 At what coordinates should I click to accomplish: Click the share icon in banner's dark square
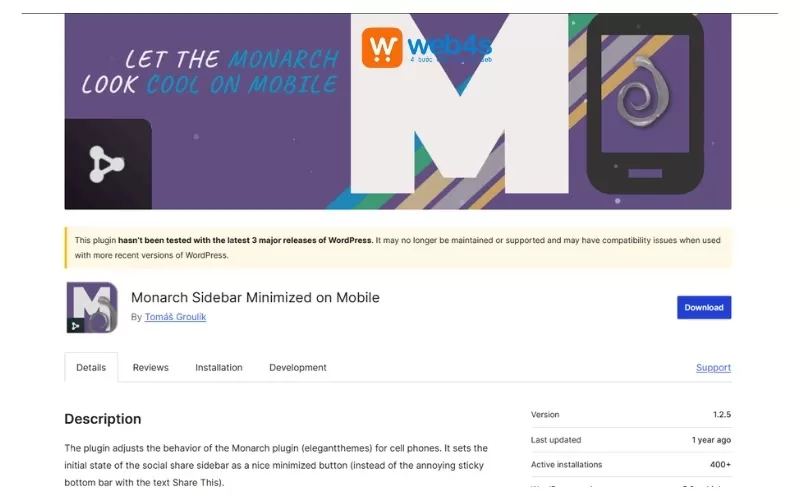[x=106, y=164]
